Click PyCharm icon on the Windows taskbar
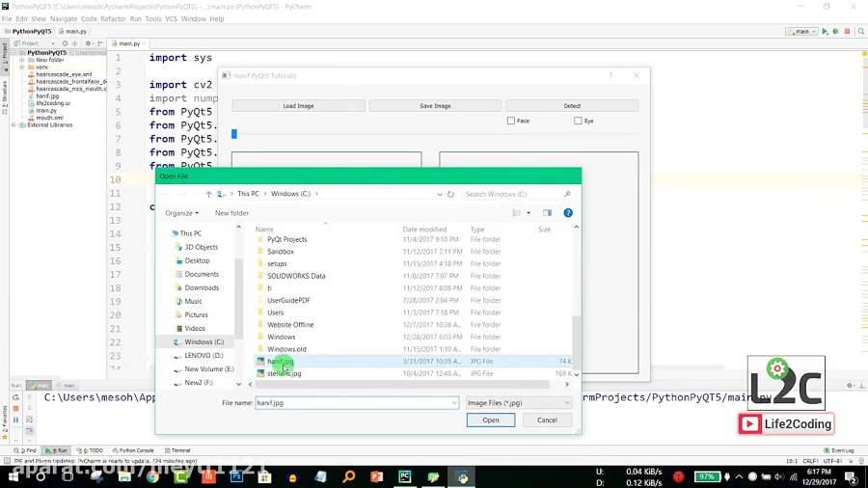The width and height of the screenshot is (868, 488). tap(405, 476)
